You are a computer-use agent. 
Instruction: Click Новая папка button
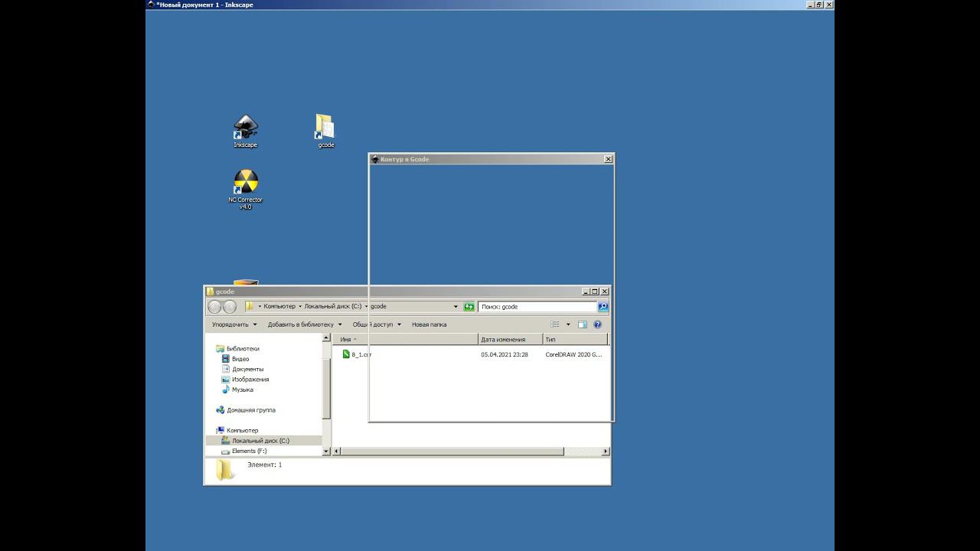point(429,324)
